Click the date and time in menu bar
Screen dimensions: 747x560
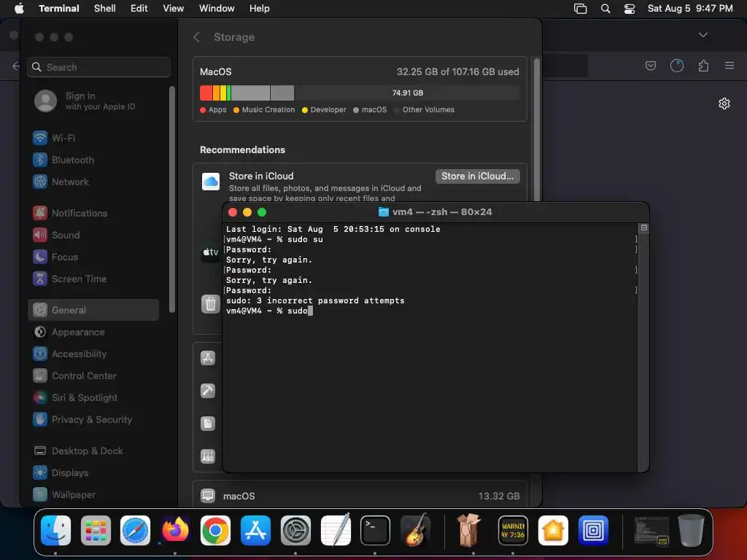pyautogui.click(x=690, y=9)
